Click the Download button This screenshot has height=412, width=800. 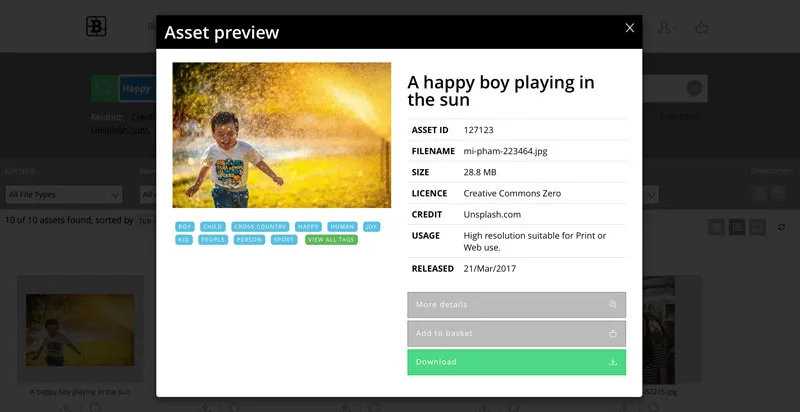click(516, 362)
